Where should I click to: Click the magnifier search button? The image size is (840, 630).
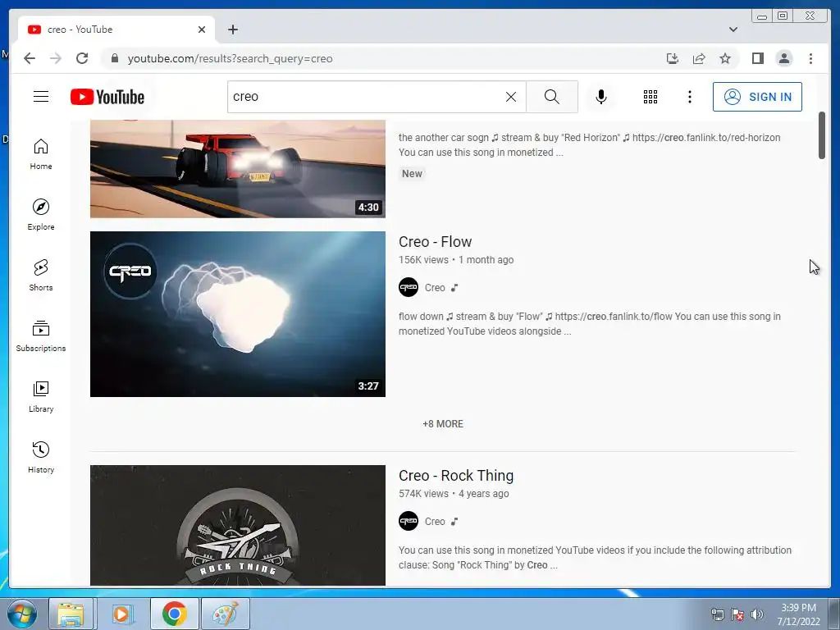552,97
